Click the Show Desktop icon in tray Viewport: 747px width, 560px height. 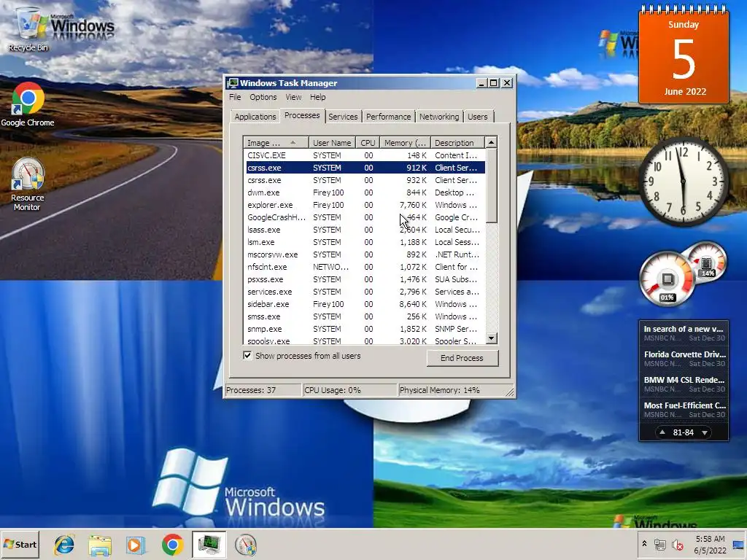738,544
